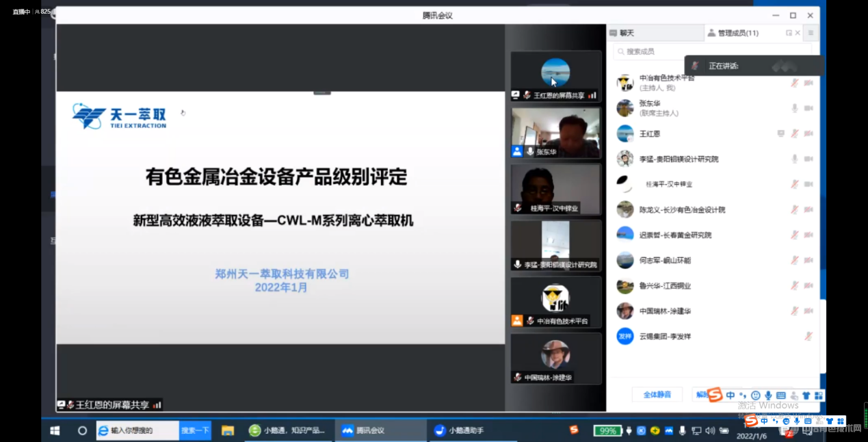Open Cortana search circle on taskbar
The width and height of the screenshot is (868, 442).
(x=82, y=430)
